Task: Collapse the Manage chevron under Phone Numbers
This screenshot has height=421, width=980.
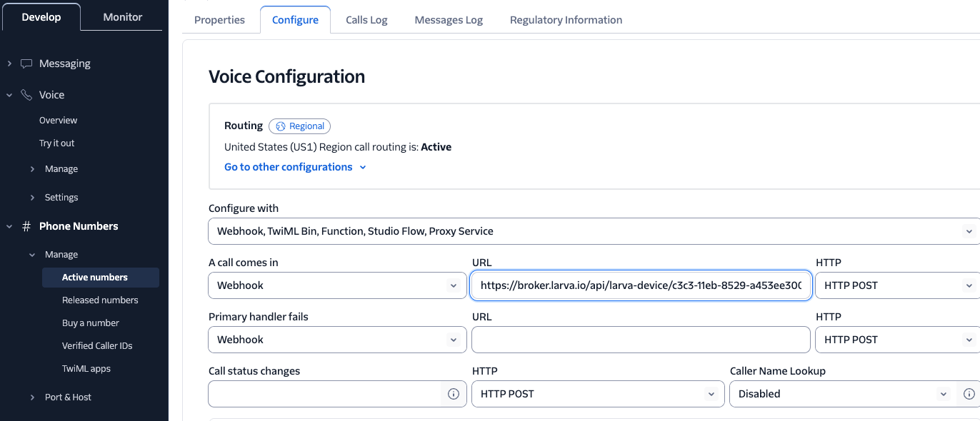Action: [x=31, y=254]
